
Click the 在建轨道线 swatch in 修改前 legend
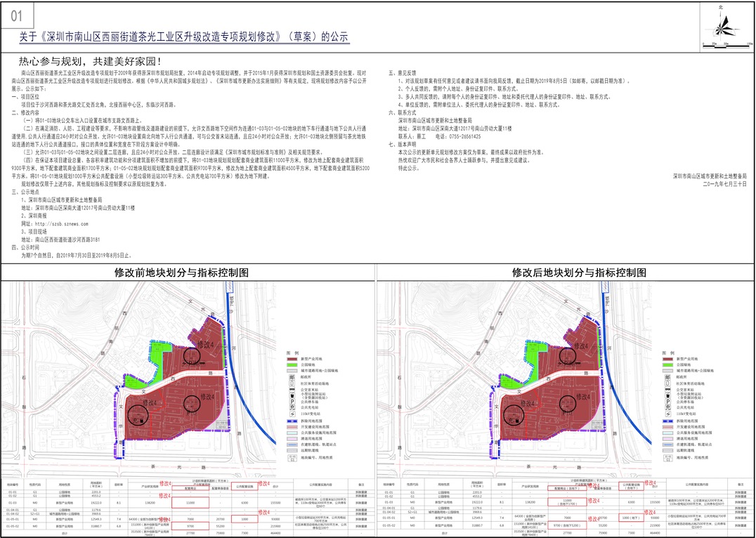[x=292, y=445]
